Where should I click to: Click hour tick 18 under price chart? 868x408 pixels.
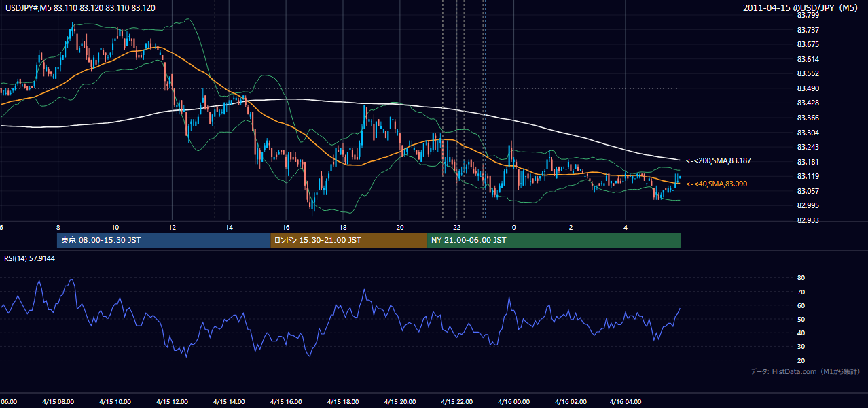pyautogui.click(x=343, y=228)
